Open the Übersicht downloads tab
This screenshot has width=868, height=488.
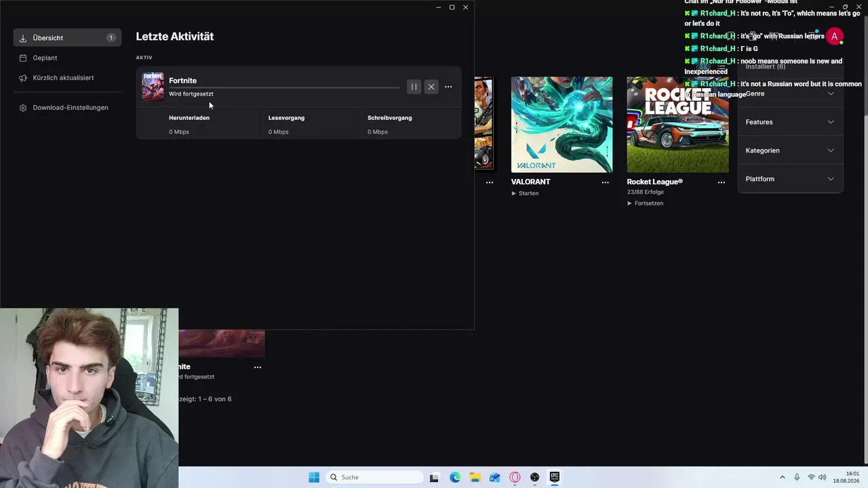tap(67, 38)
